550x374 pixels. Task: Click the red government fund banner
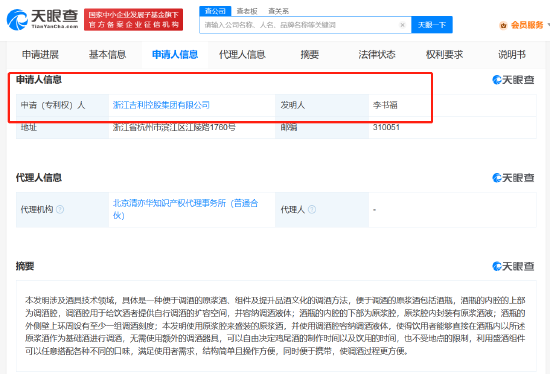pyautogui.click(x=133, y=20)
